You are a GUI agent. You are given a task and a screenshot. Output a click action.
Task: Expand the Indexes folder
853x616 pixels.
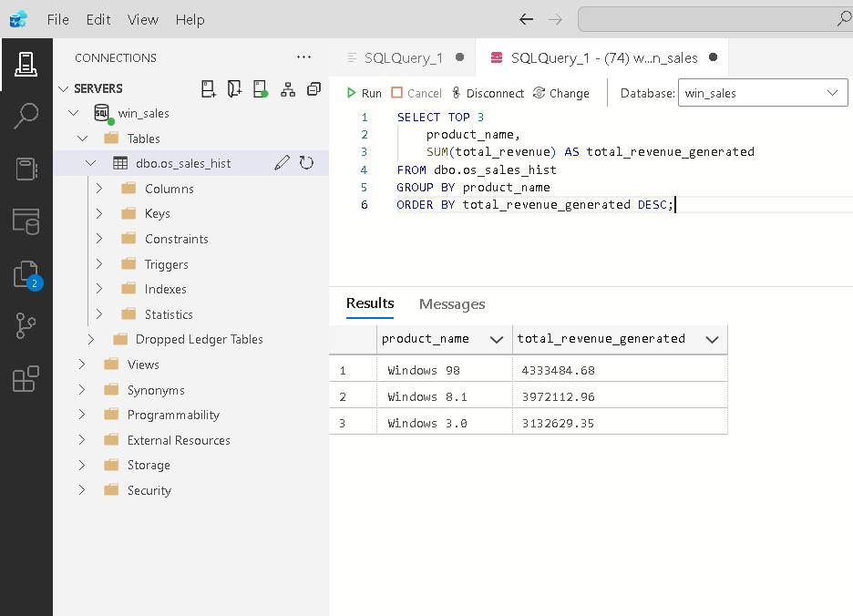pyautogui.click(x=99, y=289)
